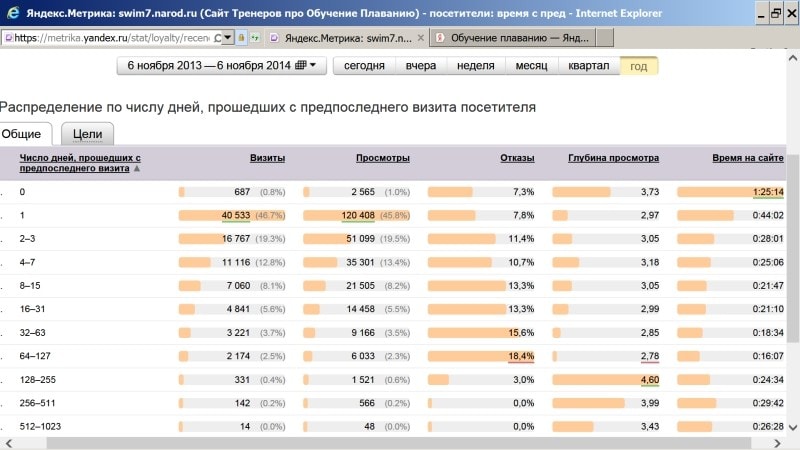Click the Internet Explorer logo in title bar
The height and width of the screenshot is (450, 800).
[13, 13]
